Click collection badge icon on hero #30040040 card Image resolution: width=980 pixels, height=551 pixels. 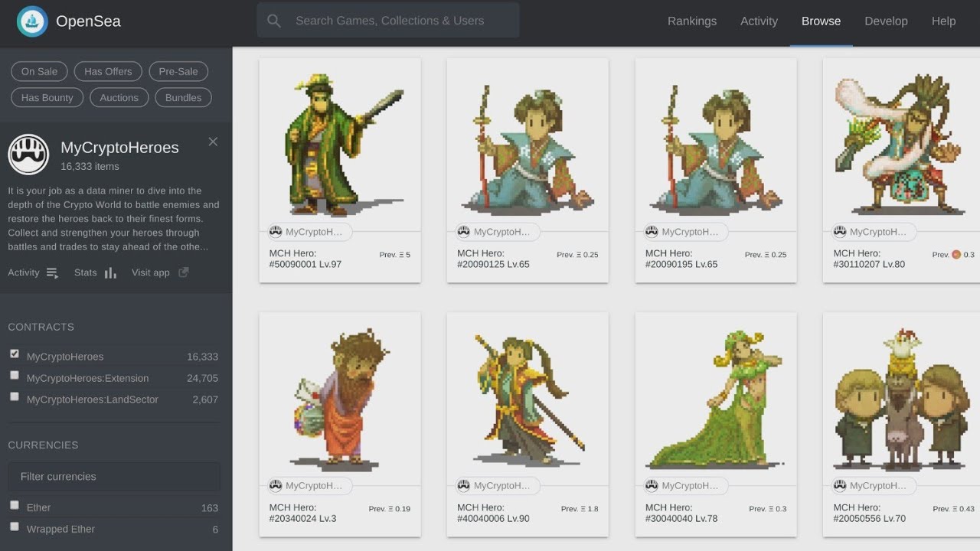652,486
